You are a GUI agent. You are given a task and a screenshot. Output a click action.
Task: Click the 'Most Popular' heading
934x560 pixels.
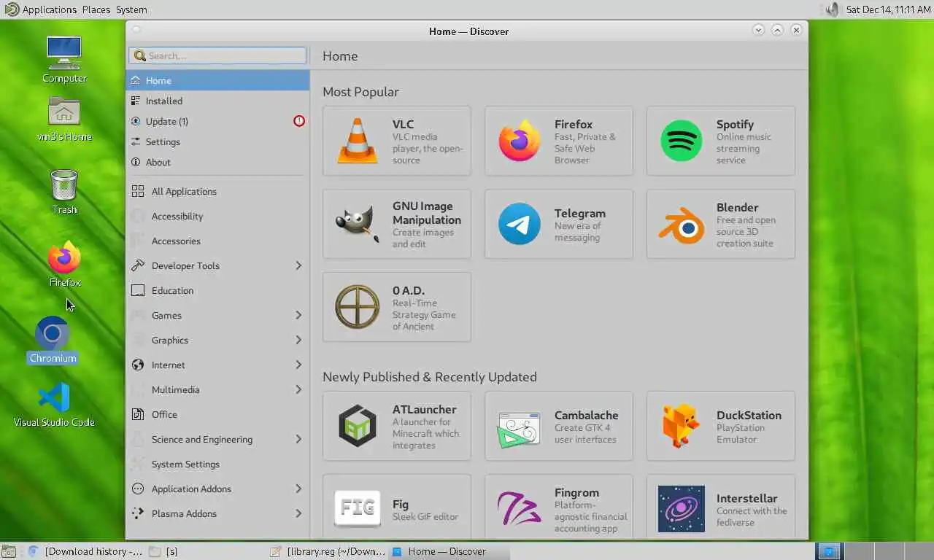coord(360,92)
